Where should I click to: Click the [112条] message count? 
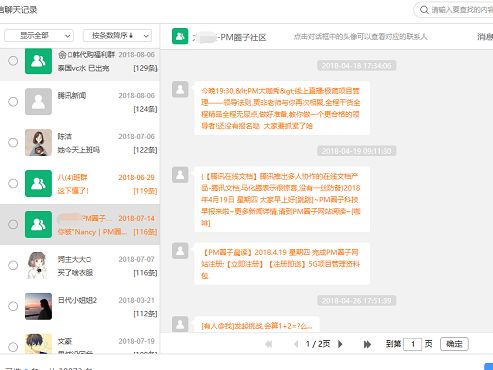[x=145, y=314]
